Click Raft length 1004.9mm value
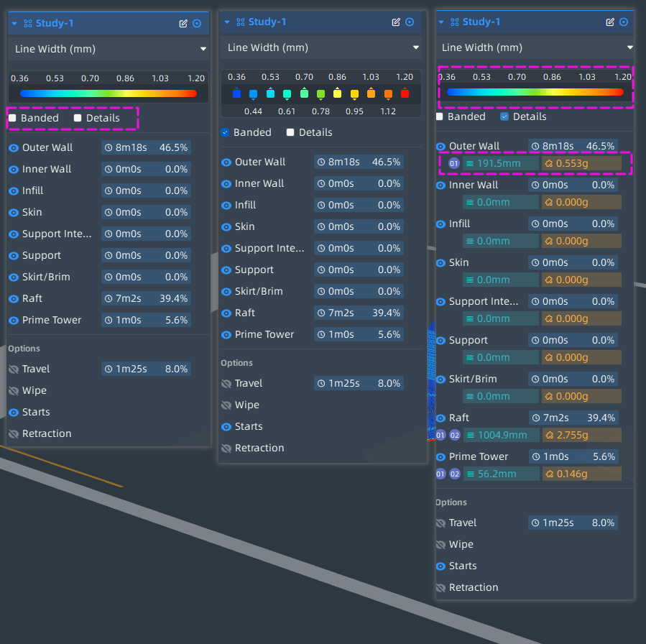The image size is (646, 644). (502, 435)
